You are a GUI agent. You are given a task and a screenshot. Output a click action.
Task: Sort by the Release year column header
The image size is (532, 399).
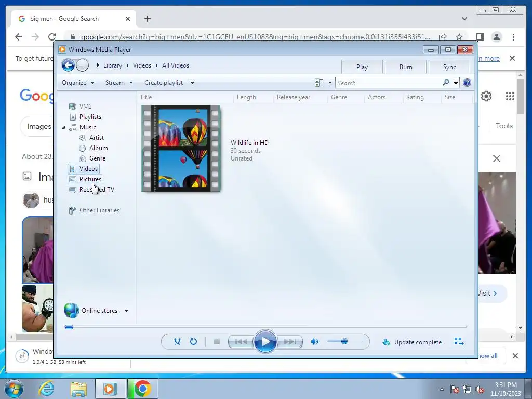301,97
